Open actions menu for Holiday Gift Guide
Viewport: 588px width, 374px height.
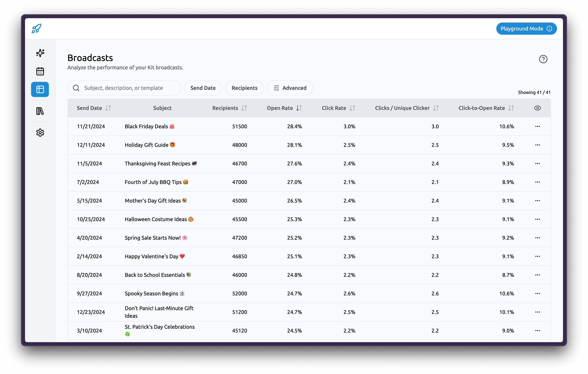538,145
